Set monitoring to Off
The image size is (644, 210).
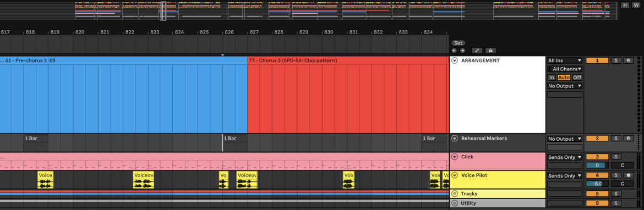tap(577, 77)
